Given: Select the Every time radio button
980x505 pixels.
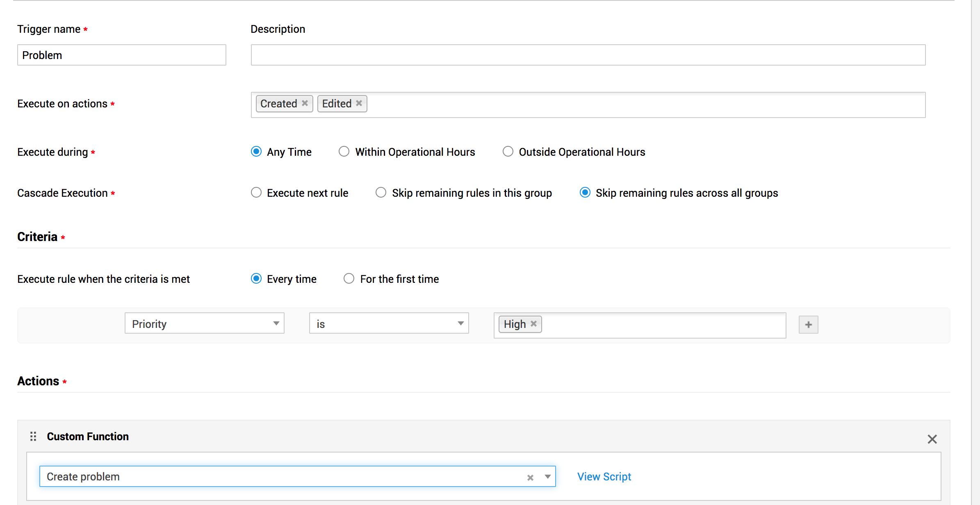Looking at the screenshot, I should point(256,279).
